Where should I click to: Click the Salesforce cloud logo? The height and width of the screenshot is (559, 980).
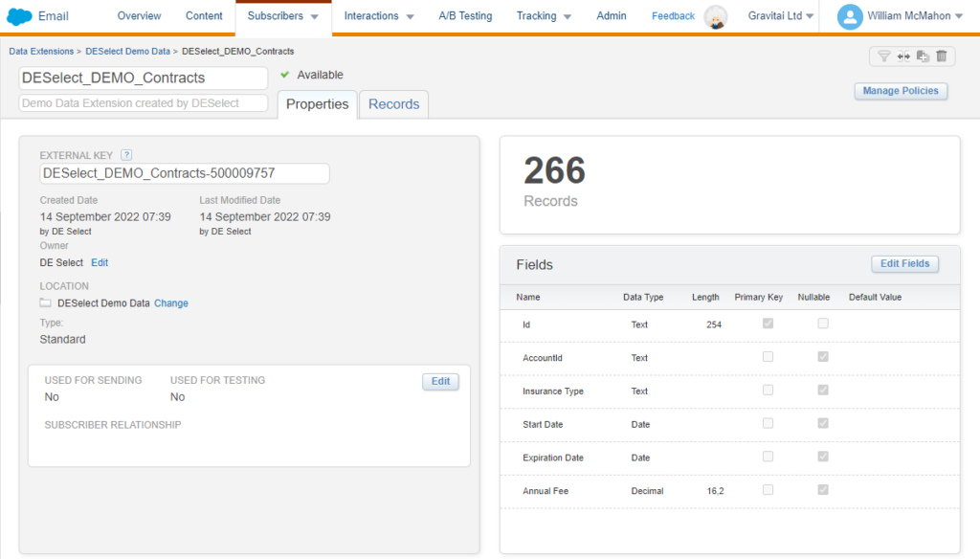coord(20,16)
